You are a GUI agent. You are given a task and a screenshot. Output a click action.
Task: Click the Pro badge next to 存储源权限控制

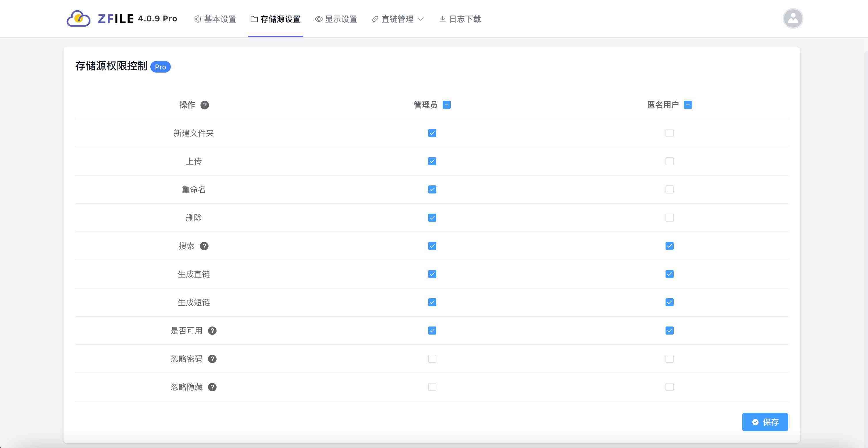(160, 67)
